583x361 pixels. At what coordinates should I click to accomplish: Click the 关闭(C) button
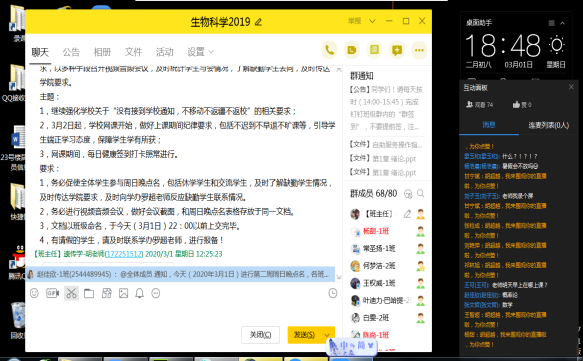260,335
